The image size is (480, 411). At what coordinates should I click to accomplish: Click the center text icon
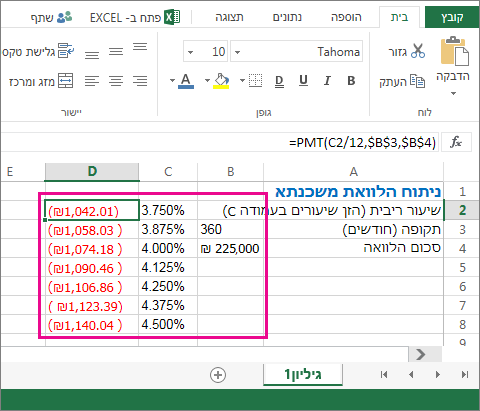(x=116, y=81)
